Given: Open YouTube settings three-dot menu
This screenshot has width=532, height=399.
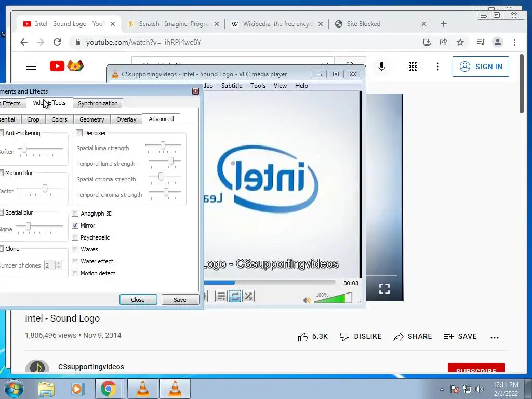Looking at the screenshot, I should tap(437, 66).
